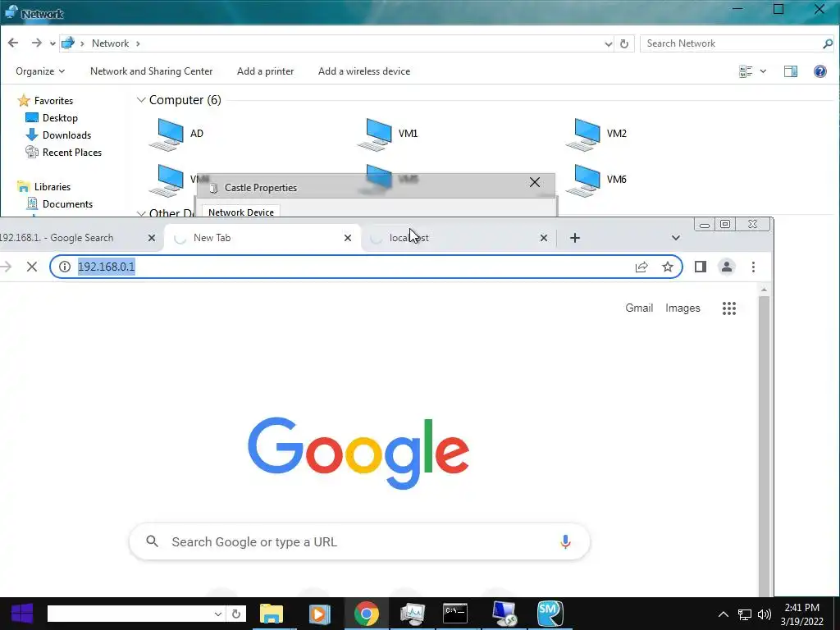Viewport: 840px width, 630px height.
Task: Open the Google apps grid
Action: (x=729, y=308)
